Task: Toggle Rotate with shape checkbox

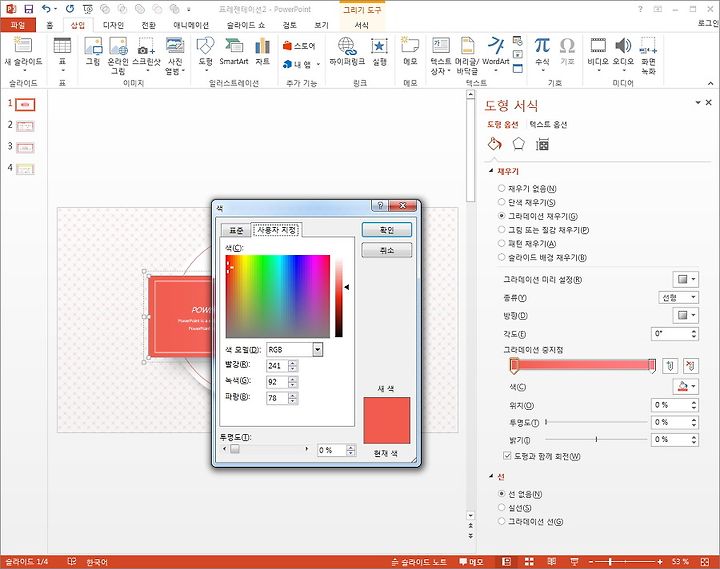Action: (x=507, y=456)
